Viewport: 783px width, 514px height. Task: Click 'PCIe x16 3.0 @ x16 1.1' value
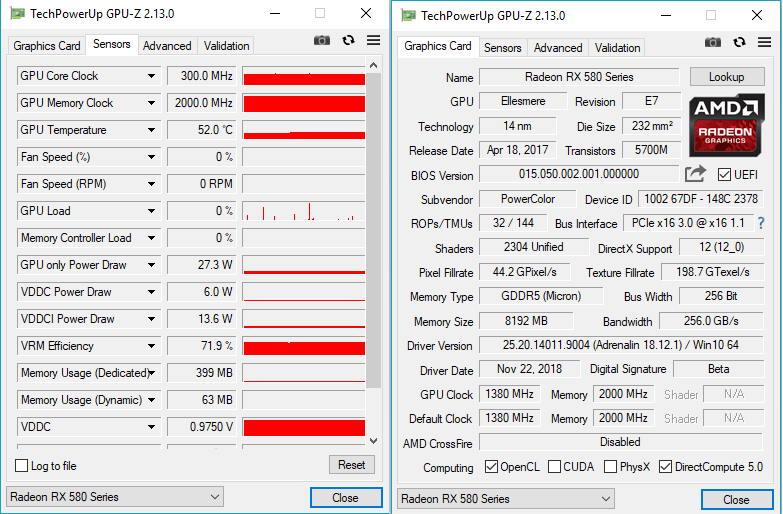click(688, 223)
